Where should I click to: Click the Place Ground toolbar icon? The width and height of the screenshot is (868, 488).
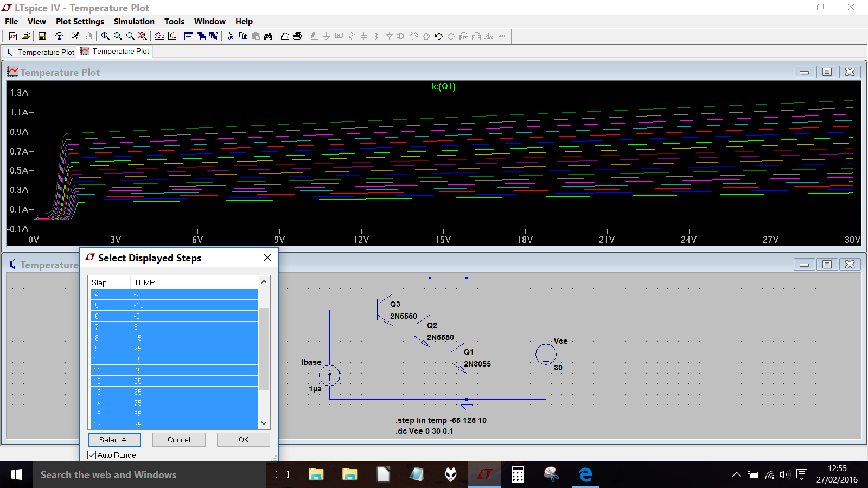(326, 36)
